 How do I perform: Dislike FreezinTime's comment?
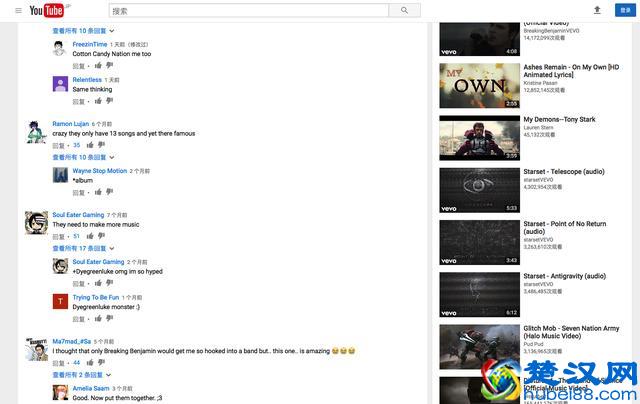coord(109,65)
